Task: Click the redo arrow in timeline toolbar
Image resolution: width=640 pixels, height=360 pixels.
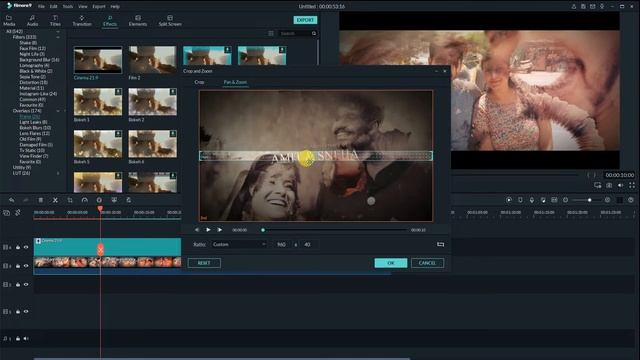Action: click(26, 200)
